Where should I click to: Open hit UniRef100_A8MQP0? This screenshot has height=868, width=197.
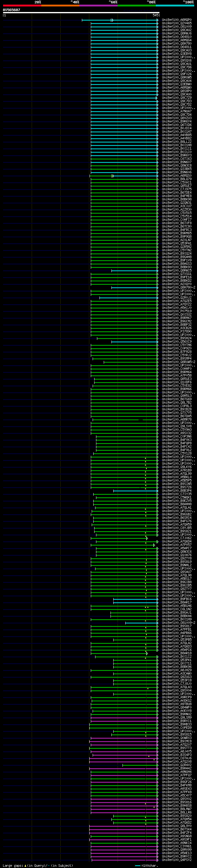click(x=177, y=20)
